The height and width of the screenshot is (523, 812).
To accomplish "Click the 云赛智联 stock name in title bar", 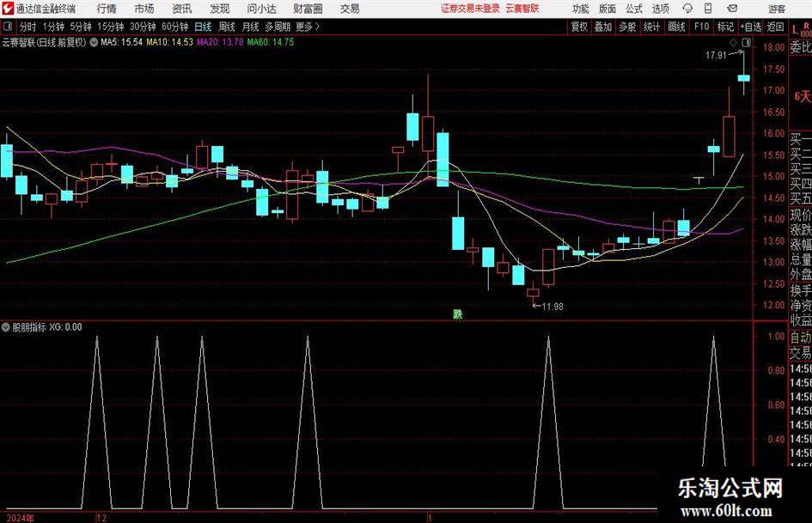I will click(522, 9).
